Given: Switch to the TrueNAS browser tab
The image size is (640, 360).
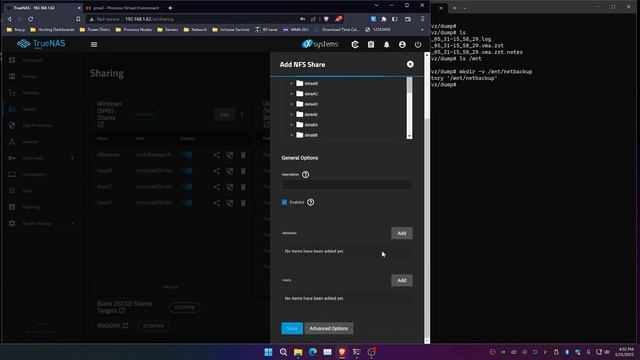Looking at the screenshot, I should pyautogui.click(x=42, y=8).
